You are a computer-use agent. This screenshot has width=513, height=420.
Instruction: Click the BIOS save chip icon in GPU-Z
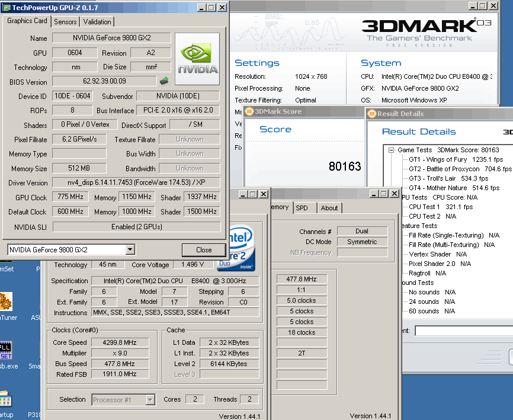[x=164, y=81]
